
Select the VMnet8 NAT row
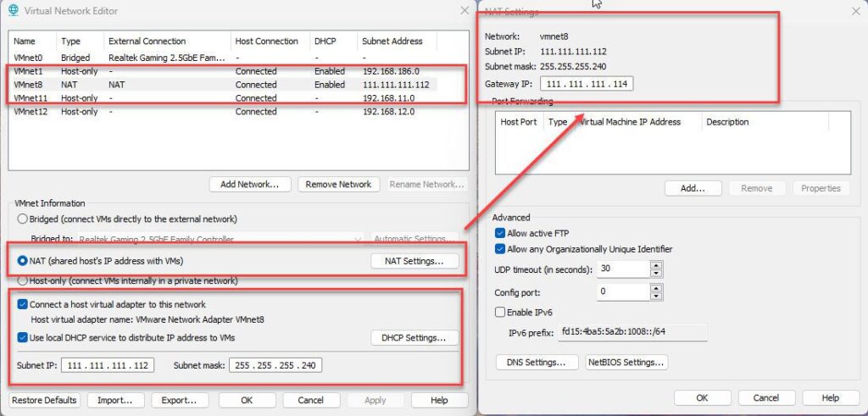pyautogui.click(x=223, y=85)
